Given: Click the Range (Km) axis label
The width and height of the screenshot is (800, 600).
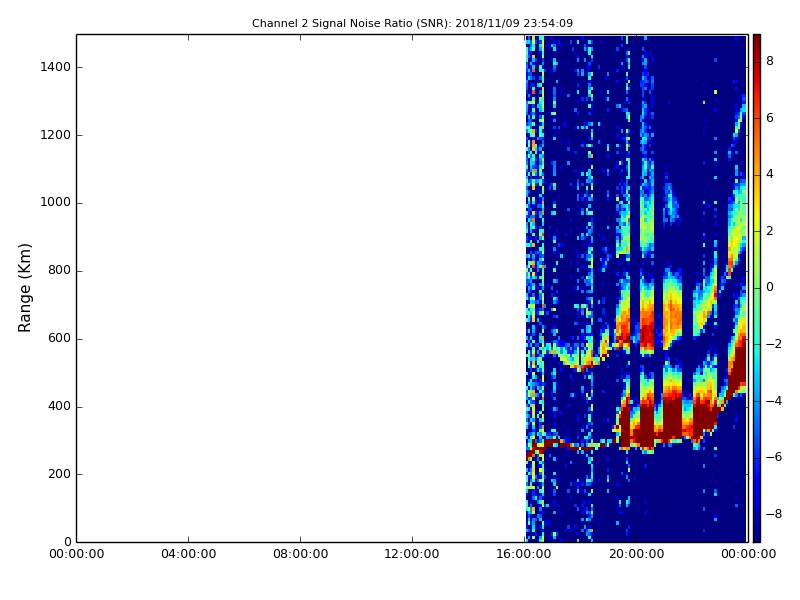Looking at the screenshot, I should tap(24, 288).
